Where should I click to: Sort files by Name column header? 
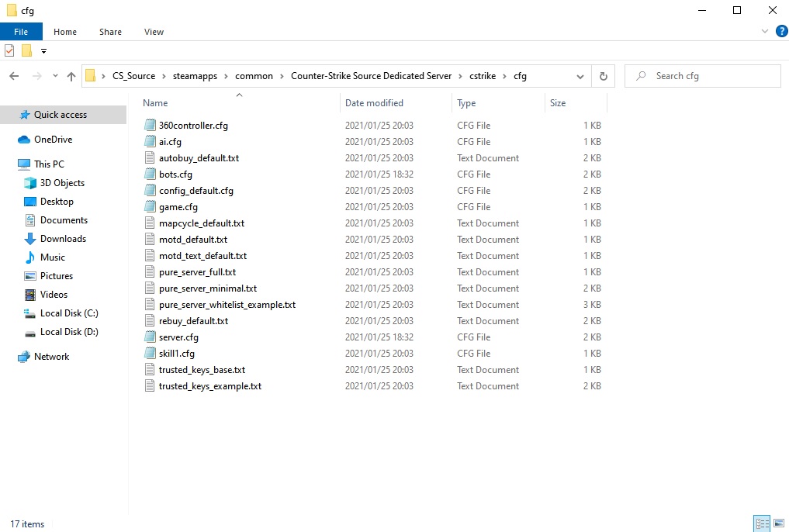pos(239,102)
